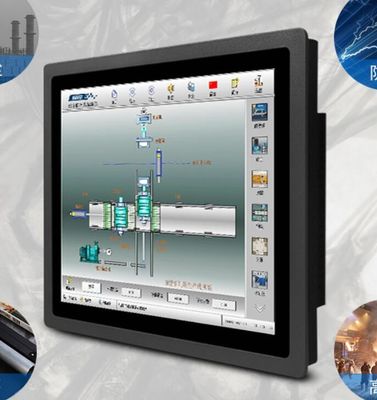Click the clock readout in the status bar corner
The image size is (377, 400).
point(248,322)
